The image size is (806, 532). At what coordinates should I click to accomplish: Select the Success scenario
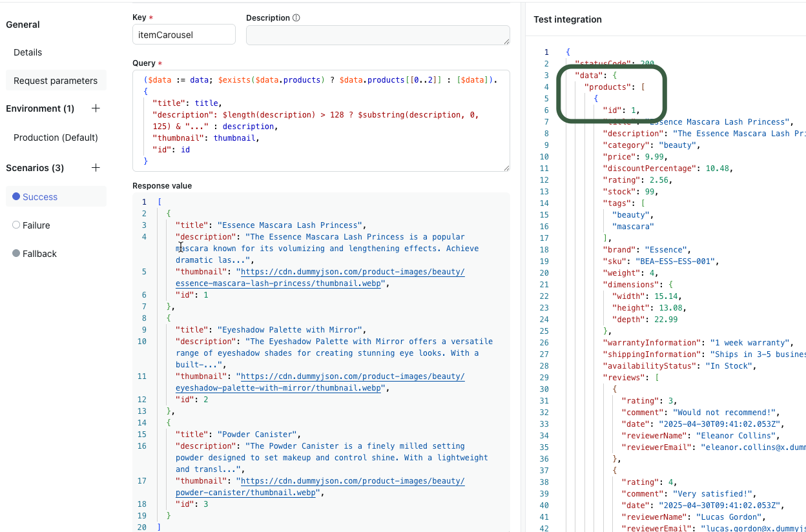pyautogui.click(x=40, y=197)
